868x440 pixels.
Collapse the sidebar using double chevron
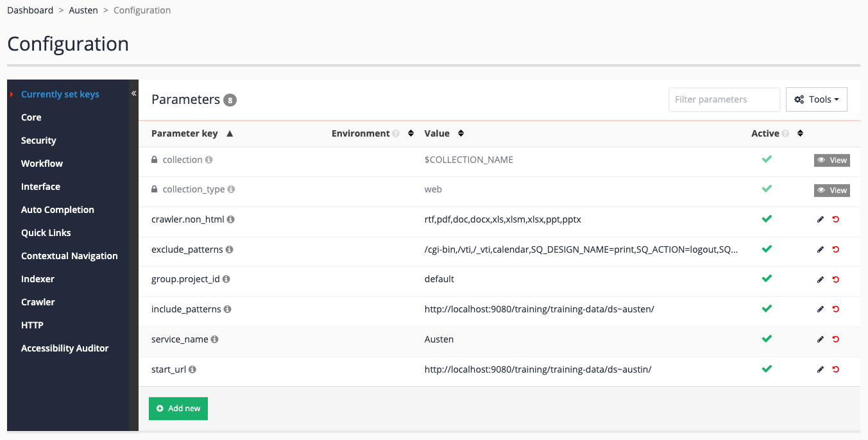click(x=134, y=94)
